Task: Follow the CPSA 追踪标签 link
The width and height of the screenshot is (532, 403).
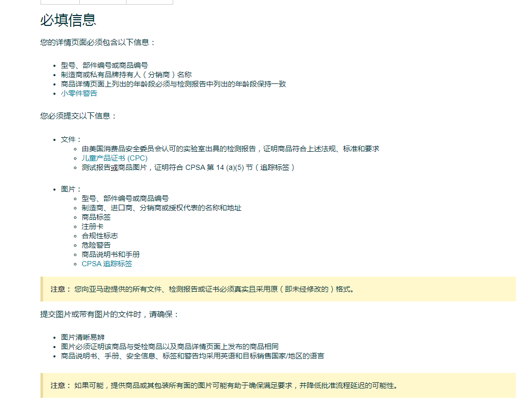Action: [107, 264]
